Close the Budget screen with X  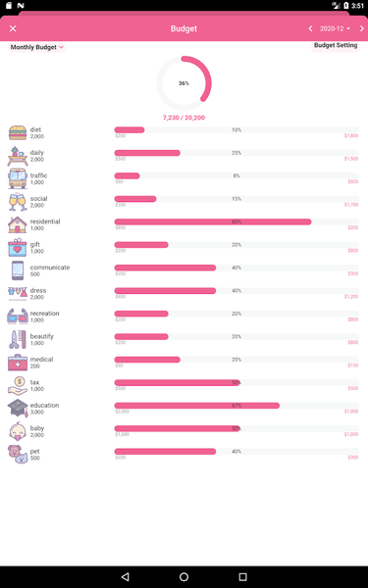(13, 28)
